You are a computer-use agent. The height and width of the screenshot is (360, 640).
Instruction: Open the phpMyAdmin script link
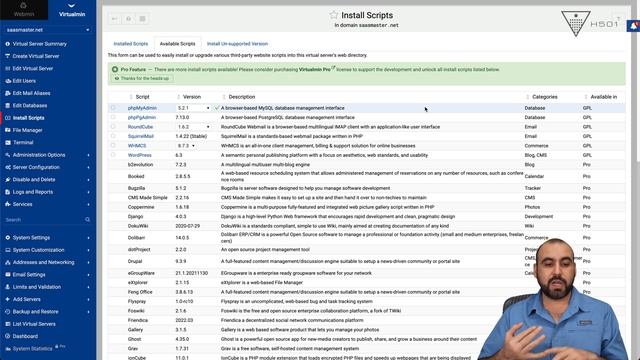[x=142, y=108]
